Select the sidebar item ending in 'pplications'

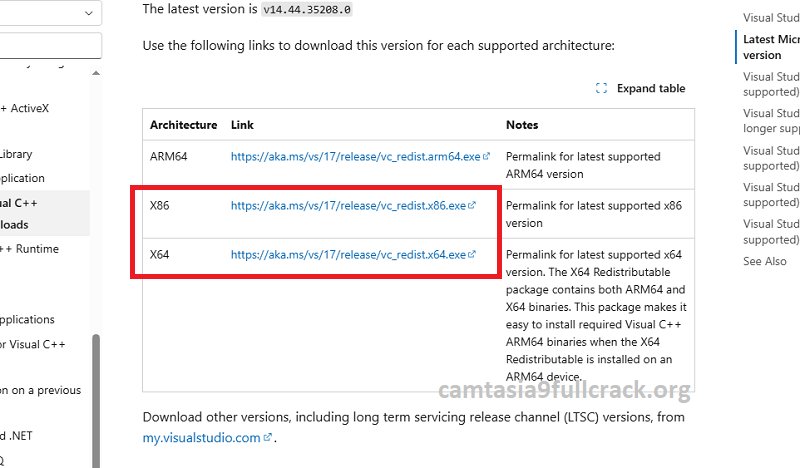pos(28,319)
